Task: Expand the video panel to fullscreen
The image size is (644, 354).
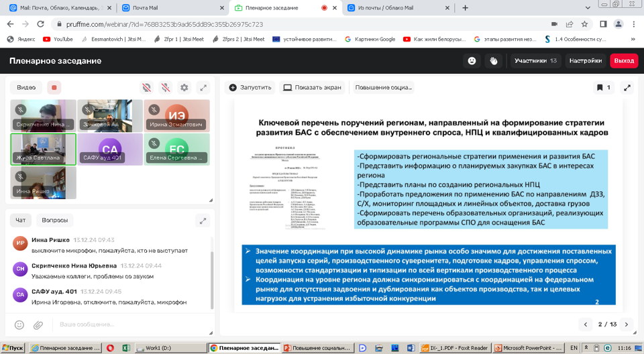Action: pyautogui.click(x=203, y=88)
